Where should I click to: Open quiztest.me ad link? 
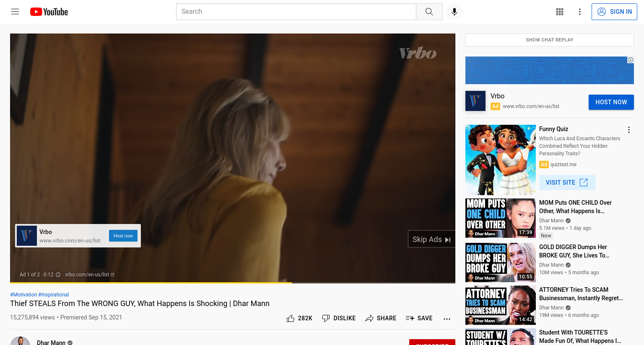point(563,165)
